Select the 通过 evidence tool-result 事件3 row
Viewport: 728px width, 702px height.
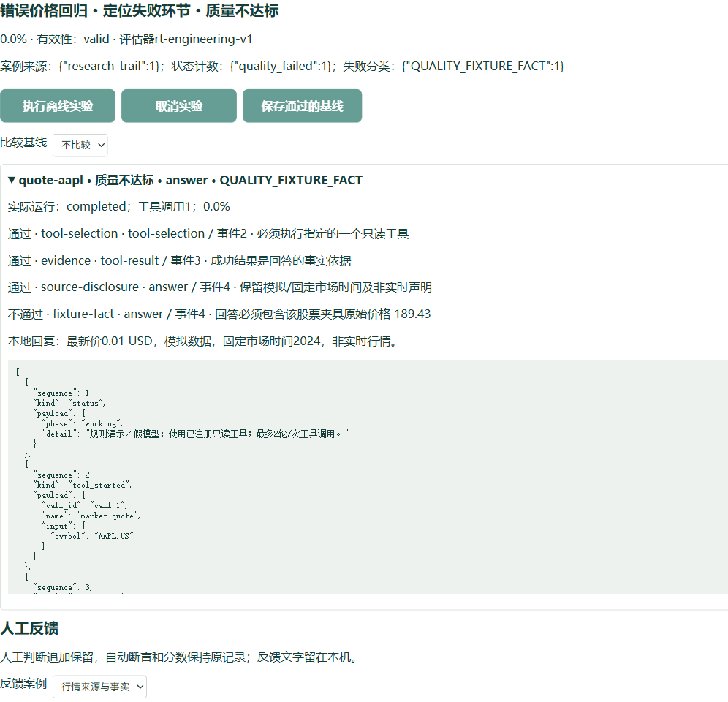(x=179, y=260)
